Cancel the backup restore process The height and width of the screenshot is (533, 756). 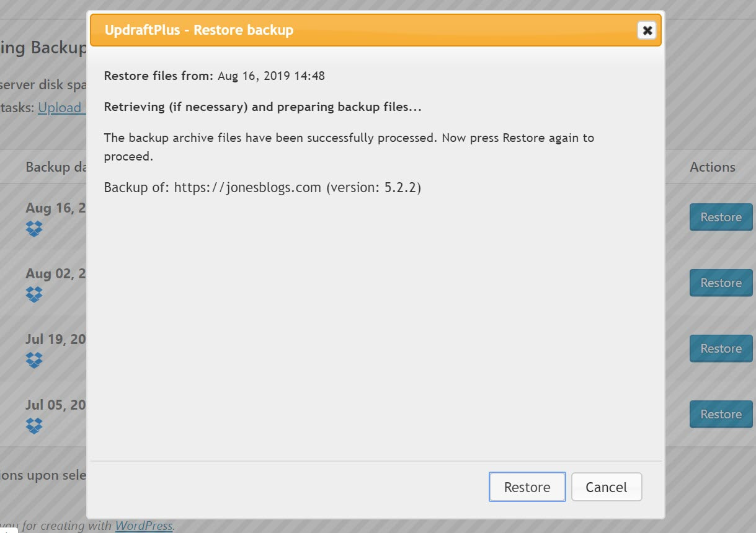point(606,487)
